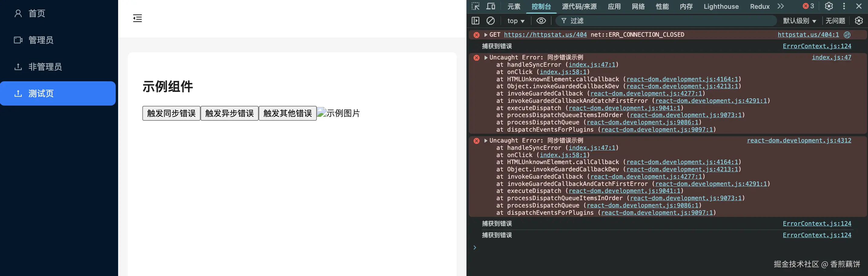Go to the 性能 tab
Image resolution: width=868 pixels, height=276 pixels.
click(662, 6)
